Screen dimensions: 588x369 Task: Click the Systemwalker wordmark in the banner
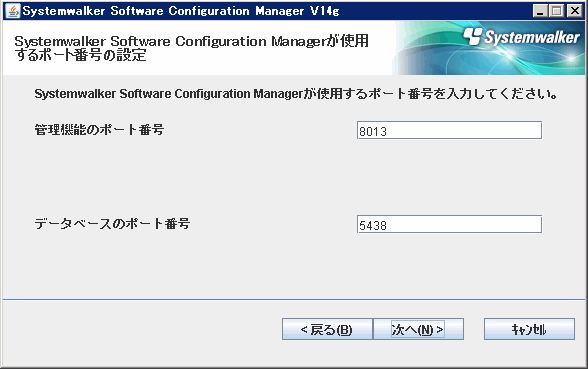click(532, 38)
